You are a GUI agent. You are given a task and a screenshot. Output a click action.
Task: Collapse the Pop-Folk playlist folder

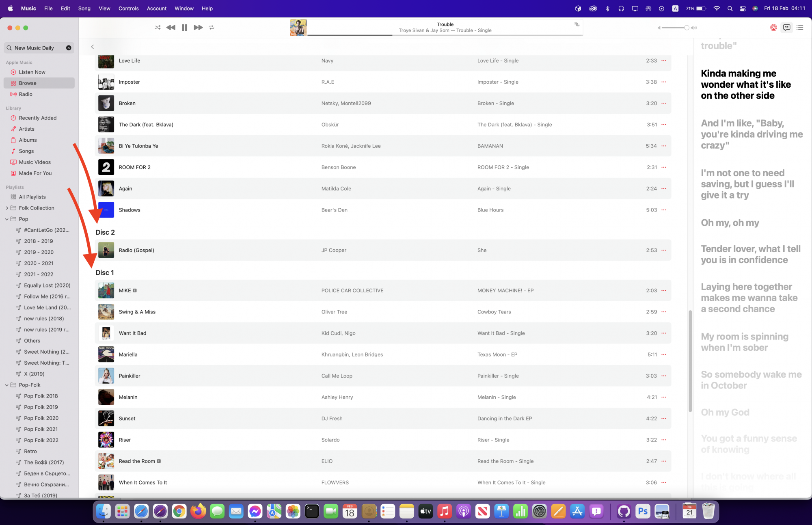pos(7,385)
